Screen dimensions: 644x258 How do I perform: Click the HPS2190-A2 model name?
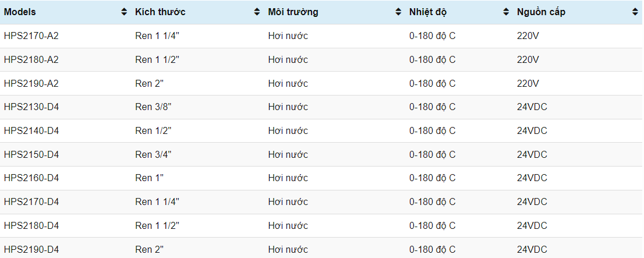(31, 83)
